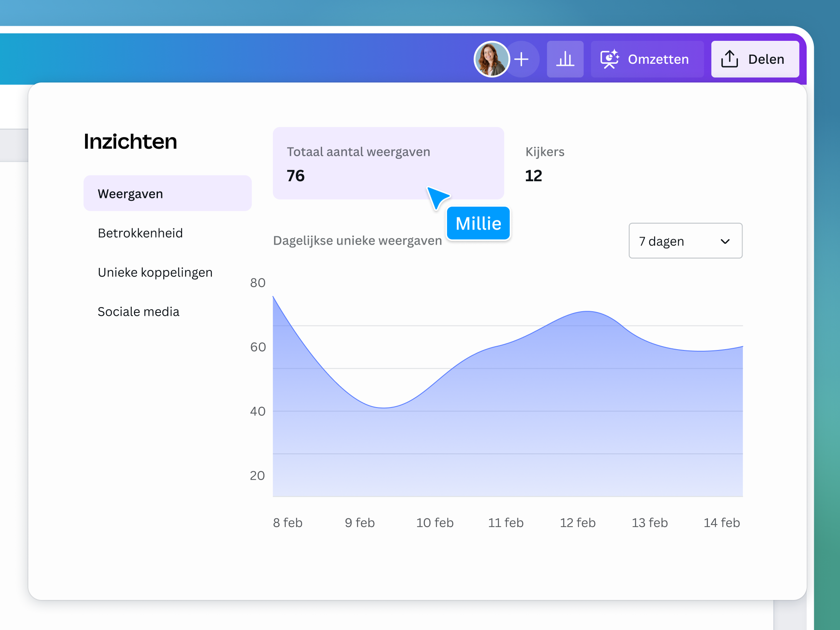Screen dimensions: 840x630
Task: Click the 8 feb axis label
Action: coord(288,522)
